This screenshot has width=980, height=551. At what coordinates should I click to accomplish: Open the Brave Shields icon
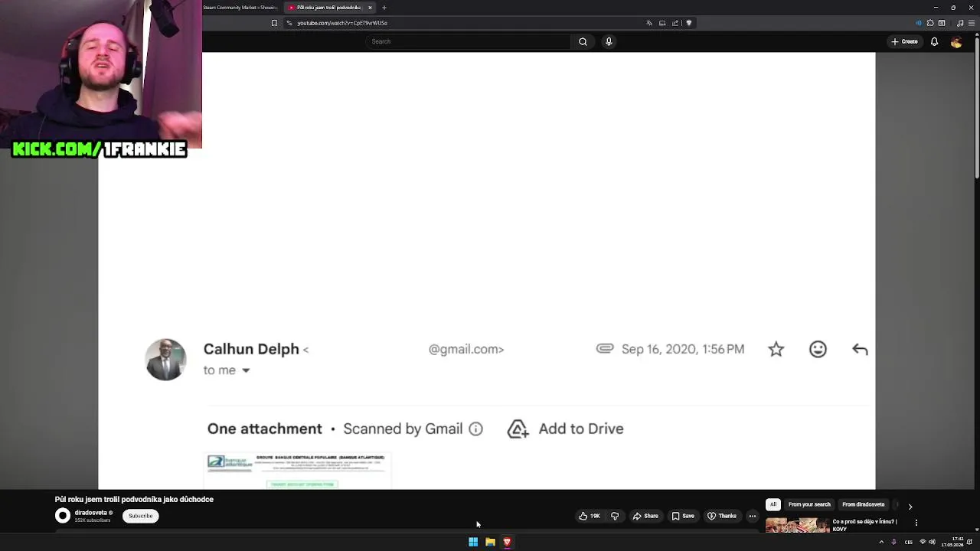[x=689, y=23]
